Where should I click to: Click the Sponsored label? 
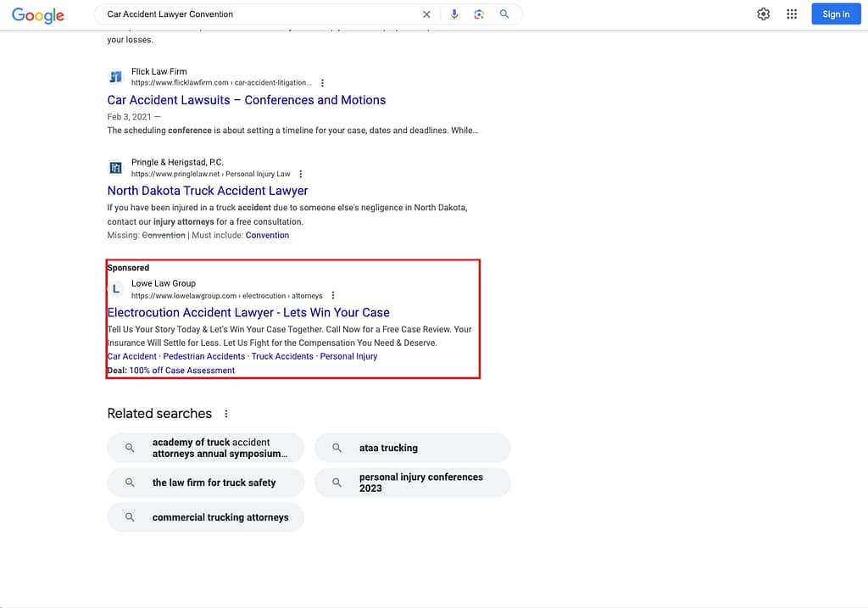[128, 267]
